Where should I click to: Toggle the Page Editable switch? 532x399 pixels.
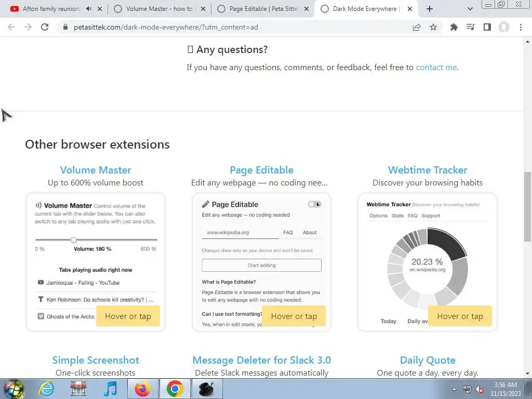(x=314, y=204)
